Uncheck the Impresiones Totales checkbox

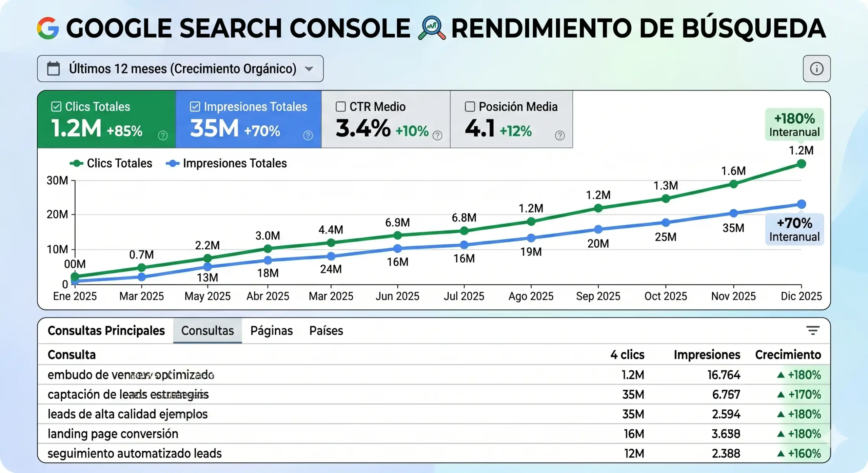tap(195, 106)
